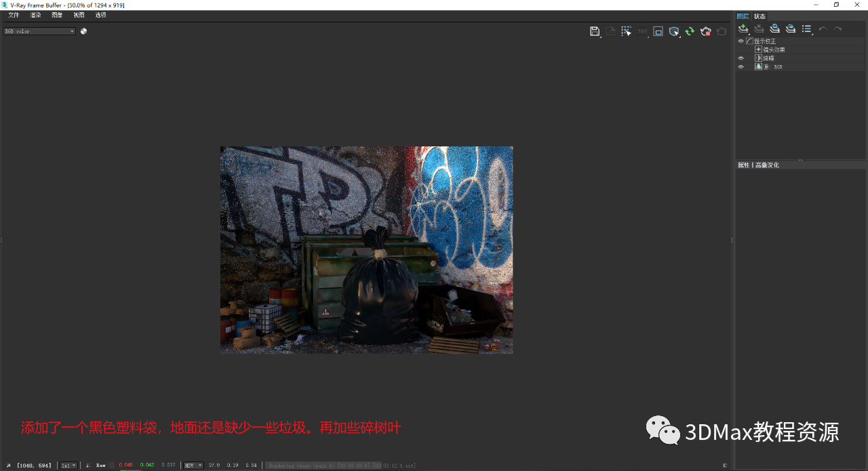Click the save layers tree icon

click(x=774, y=28)
